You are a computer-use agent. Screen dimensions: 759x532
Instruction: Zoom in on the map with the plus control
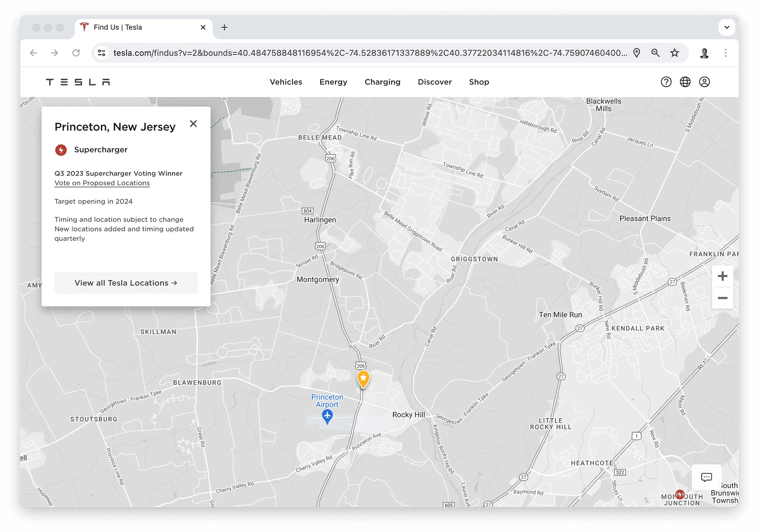(723, 276)
